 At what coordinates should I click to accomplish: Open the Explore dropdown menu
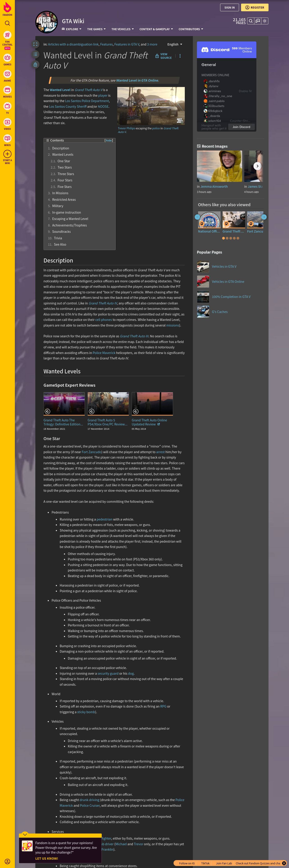click(x=71, y=29)
